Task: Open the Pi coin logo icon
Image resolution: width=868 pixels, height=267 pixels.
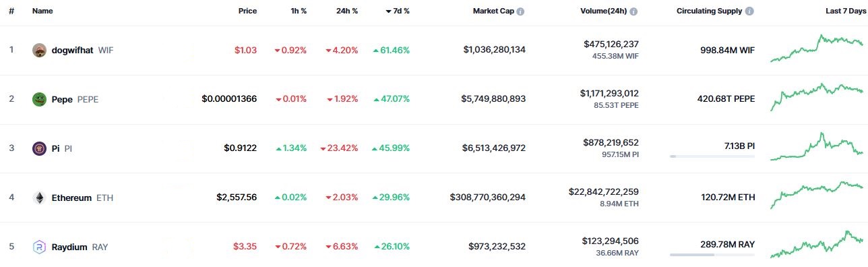Action: pos(39,148)
